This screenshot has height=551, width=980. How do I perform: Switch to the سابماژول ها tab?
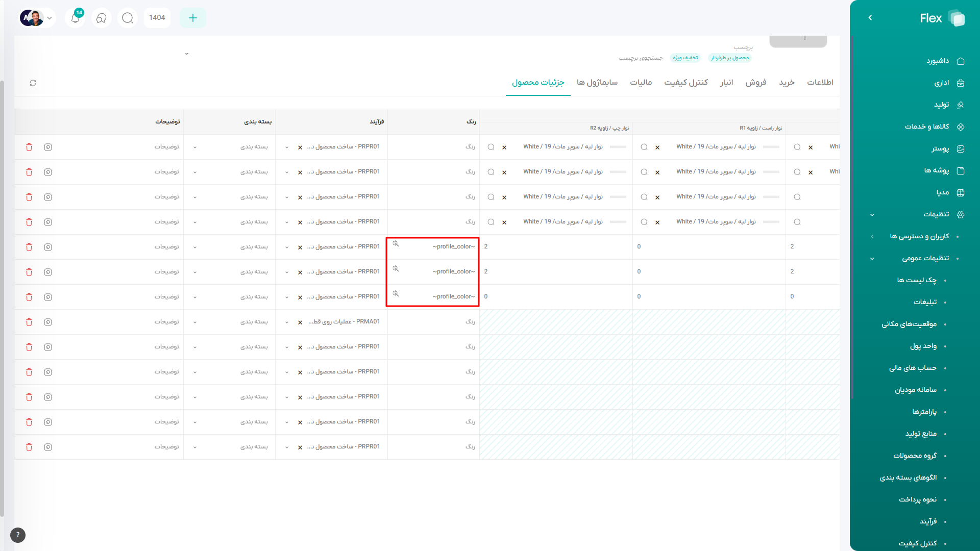pyautogui.click(x=597, y=82)
